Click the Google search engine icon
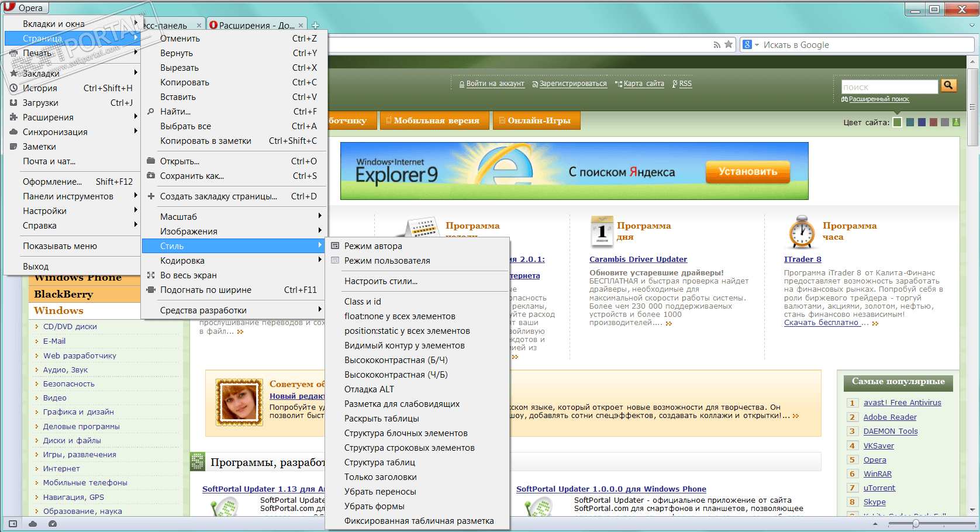 point(747,44)
